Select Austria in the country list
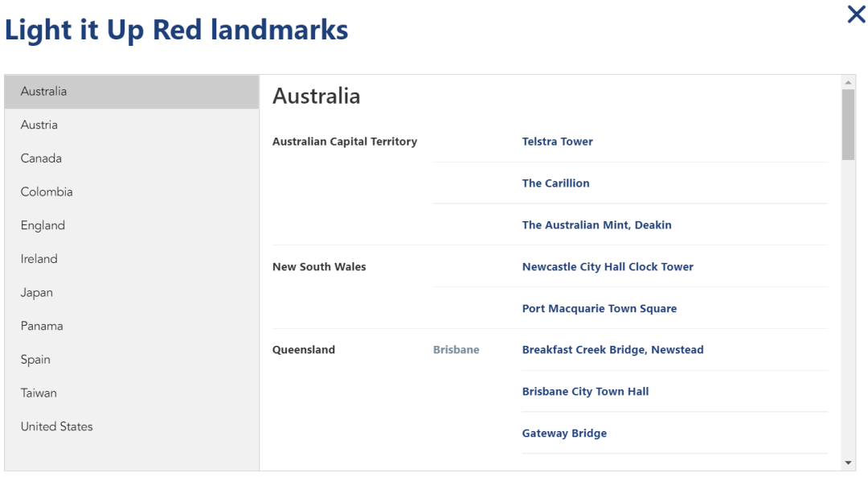The height and width of the screenshot is (477, 868). point(132,125)
